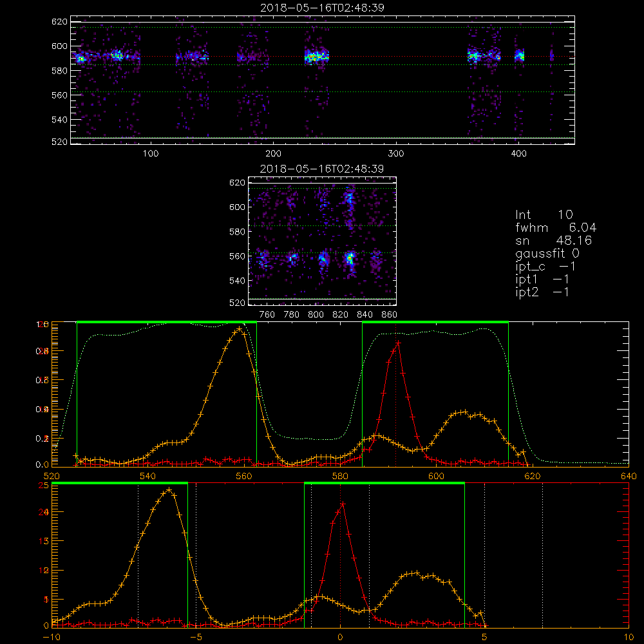Image resolution: width=644 pixels, height=644 pixels.
Task: Click the red curve's peak in bottom plot
Action: [343, 504]
